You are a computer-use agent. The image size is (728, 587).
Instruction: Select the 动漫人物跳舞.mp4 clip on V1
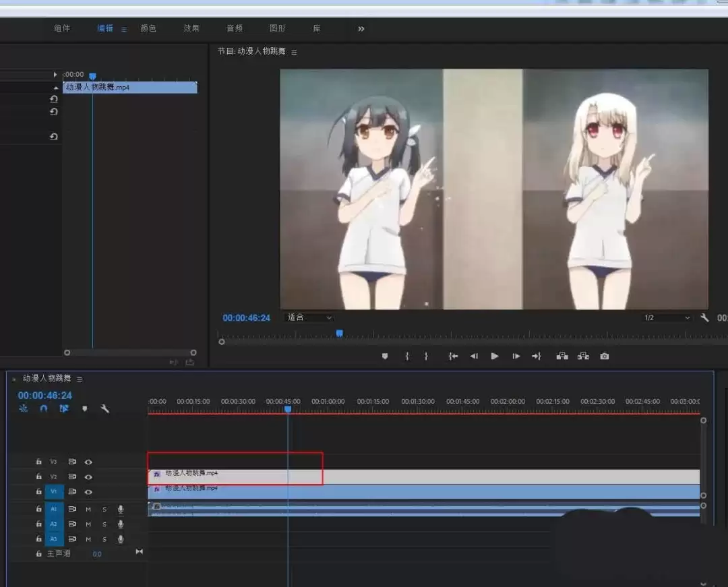click(x=424, y=492)
